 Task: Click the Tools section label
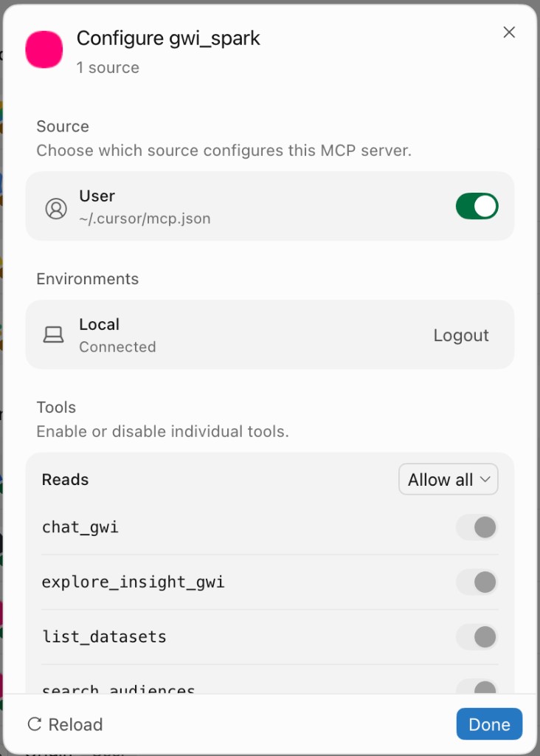[56, 408]
